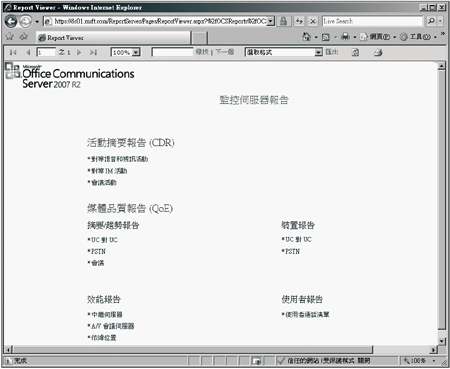Click the RSS Feeds icon
The height and width of the screenshot is (369, 450).
pos(326,37)
